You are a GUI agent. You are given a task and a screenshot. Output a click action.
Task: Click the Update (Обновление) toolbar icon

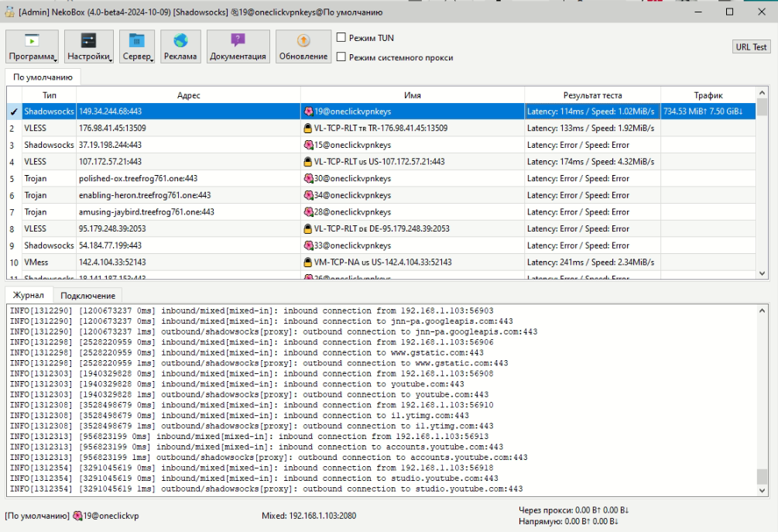pos(303,41)
